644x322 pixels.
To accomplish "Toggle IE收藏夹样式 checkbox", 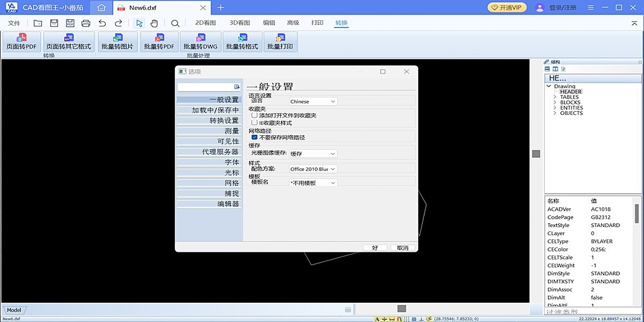I will (x=254, y=123).
